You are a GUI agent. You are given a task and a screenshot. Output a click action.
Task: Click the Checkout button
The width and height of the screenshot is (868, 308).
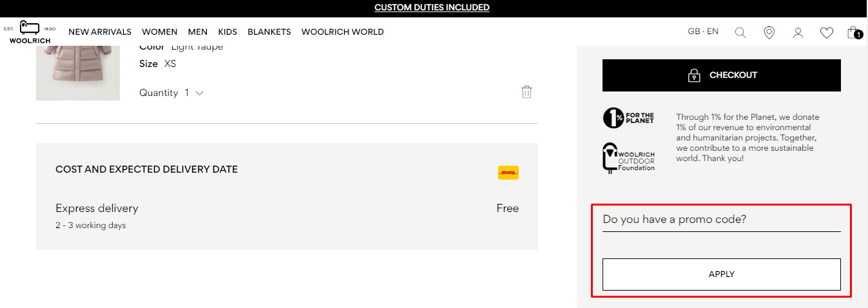click(722, 75)
